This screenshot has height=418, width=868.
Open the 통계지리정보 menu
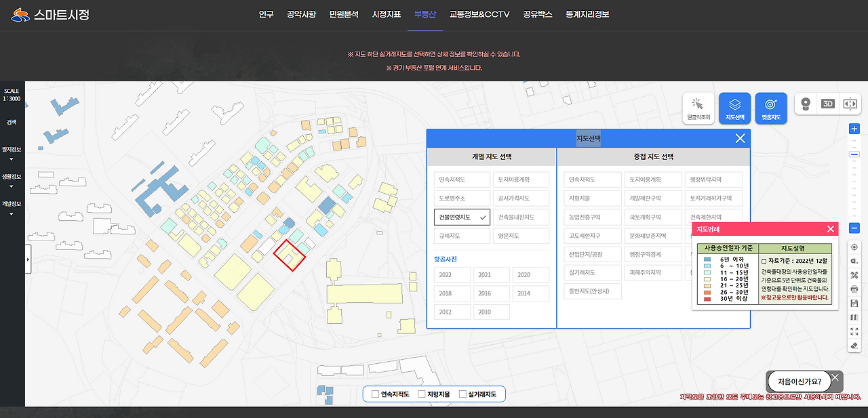click(x=587, y=14)
